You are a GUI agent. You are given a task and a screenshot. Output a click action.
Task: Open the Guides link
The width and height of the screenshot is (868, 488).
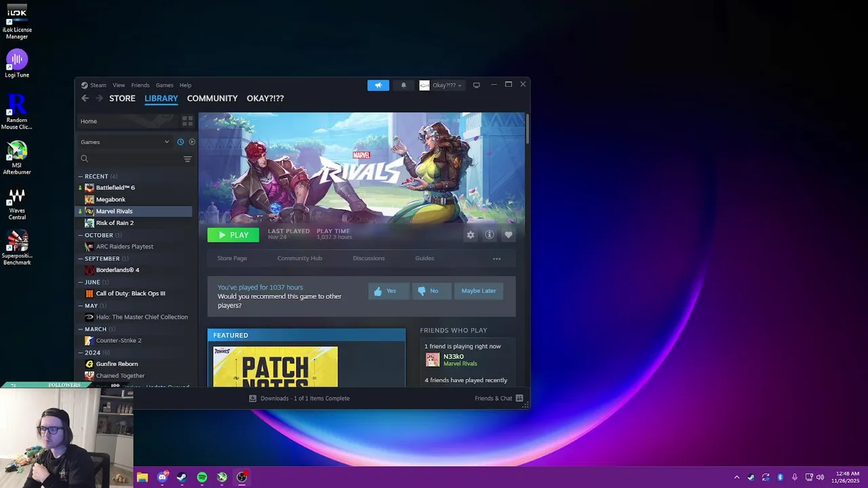pyautogui.click(x=425, y=258)
